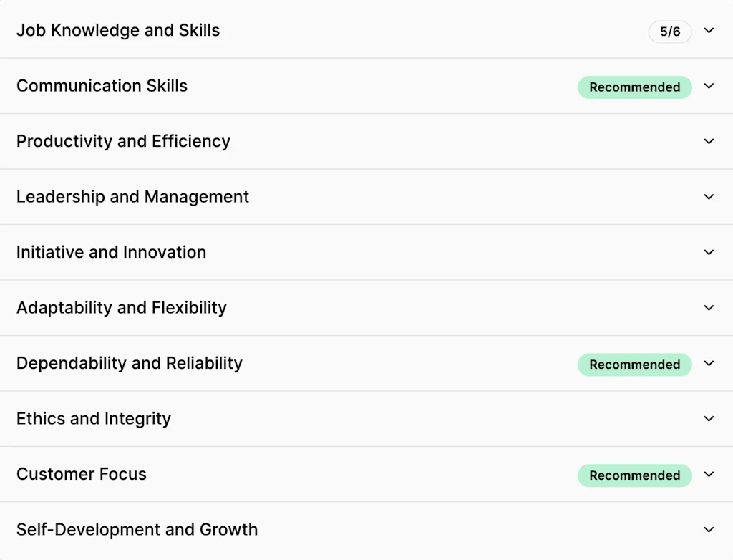
Task: Click the 5/6 count badge
Action: tap(670, 32)
